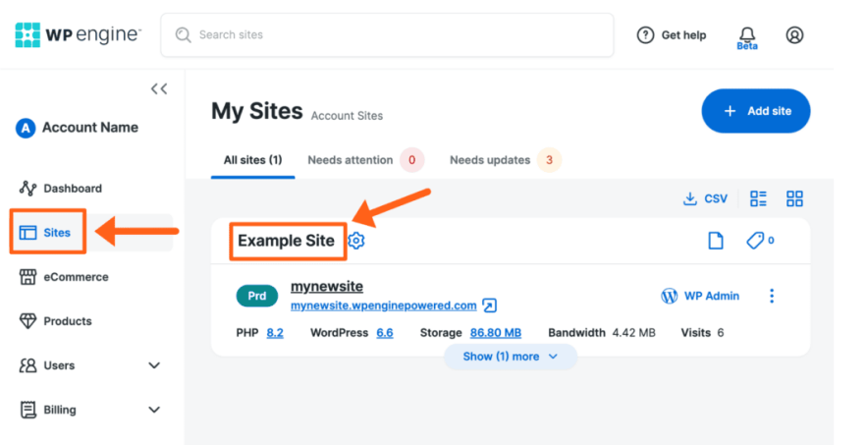
Task: Switch to list view layout
Action: [758, 198]
